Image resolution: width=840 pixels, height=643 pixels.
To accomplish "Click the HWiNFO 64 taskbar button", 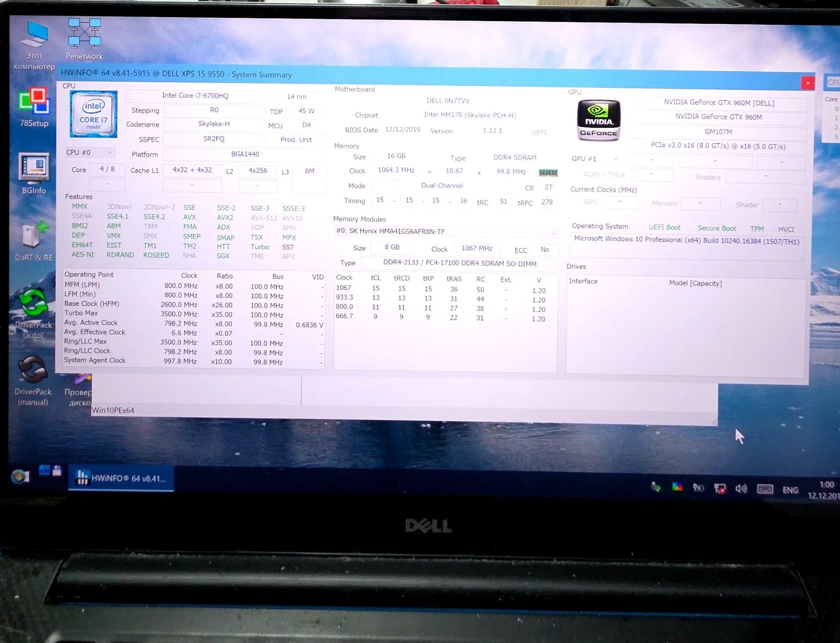I will (x=121, y=478).
